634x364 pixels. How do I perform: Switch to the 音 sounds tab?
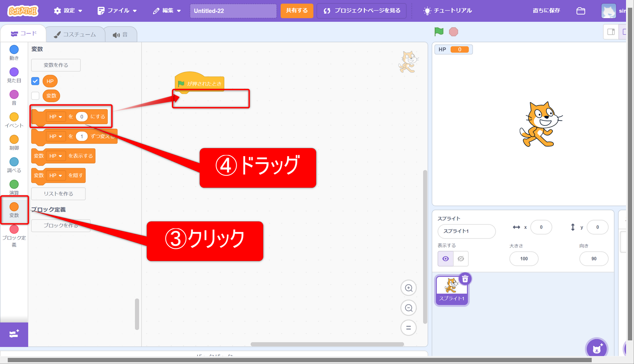tap(120, 34)
